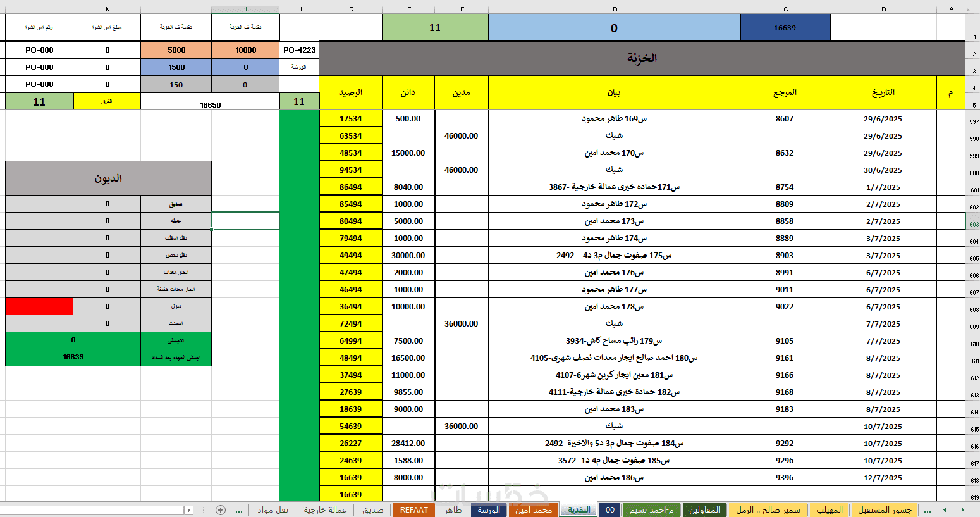The height and width of the screenshot is (517, 980).
Task: Open the sheet tab labeled 00
Action: pos(610,510)
